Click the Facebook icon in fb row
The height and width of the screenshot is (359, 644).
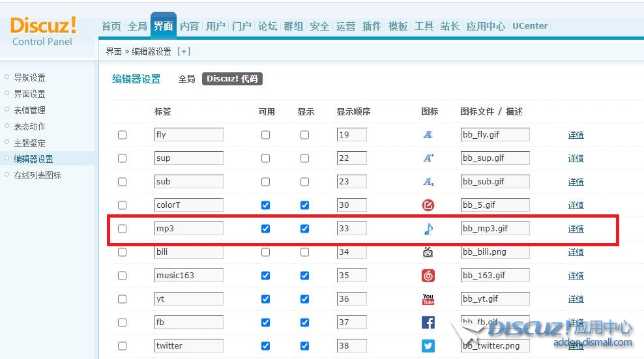tap(428, 323)
